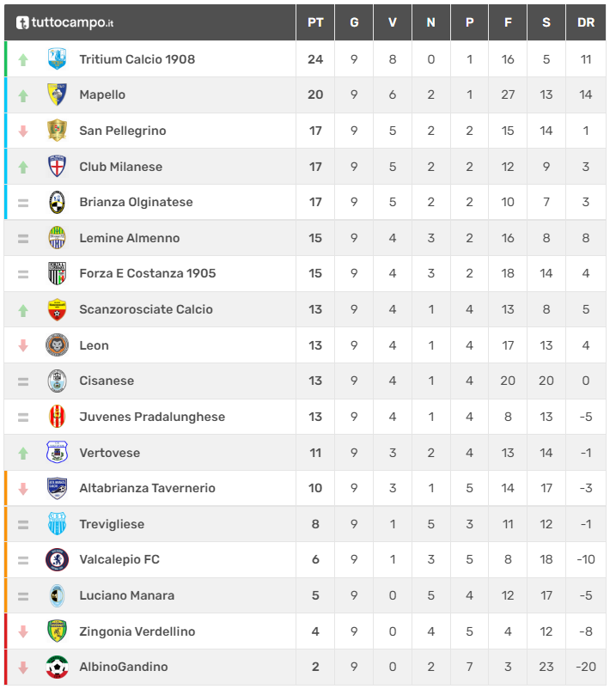Click the Mapello team crest
Screen dimensions: 616x689
[57, 95]
